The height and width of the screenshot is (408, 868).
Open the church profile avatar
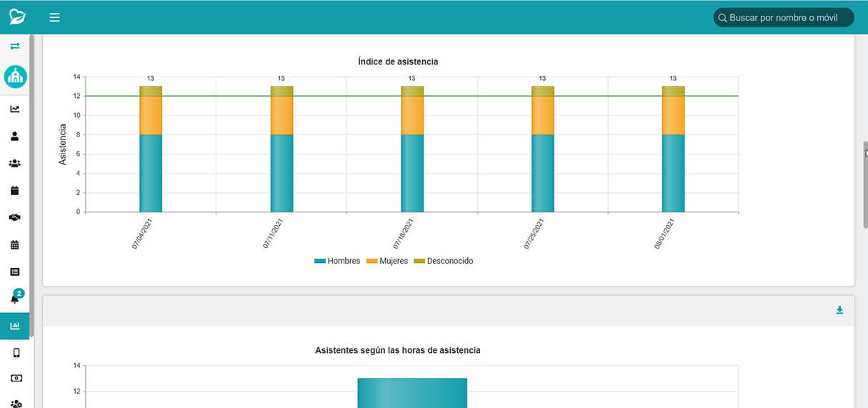tap(15, 76)
